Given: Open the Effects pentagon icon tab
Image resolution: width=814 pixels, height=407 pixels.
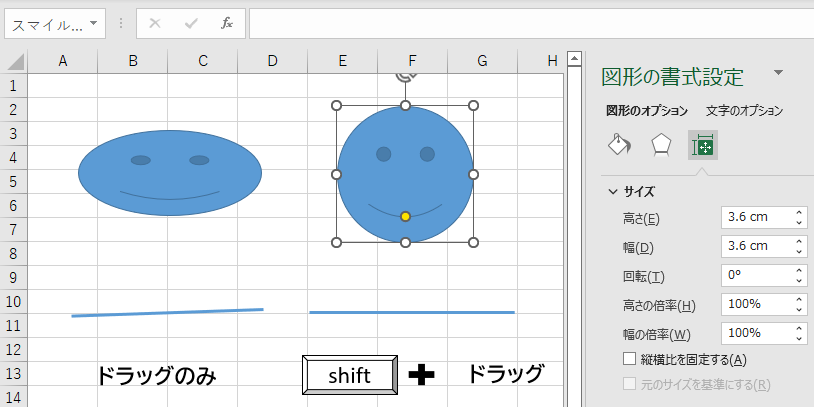Looking at the screenshot, I should [660, 146].
